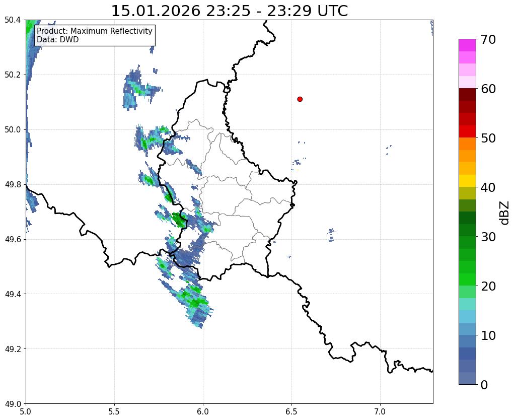Click the latitude axis label '49.4'
Image resolution: width=515 pixels, height=420 pixels.
(x=13, y=294)
